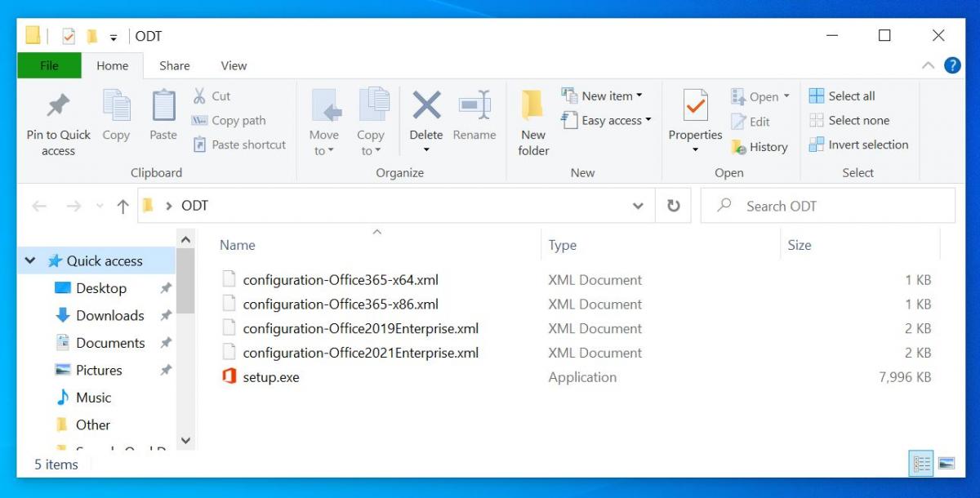
Task: Create a New folder via ribbon icon
Action: [x=533, y=107]
